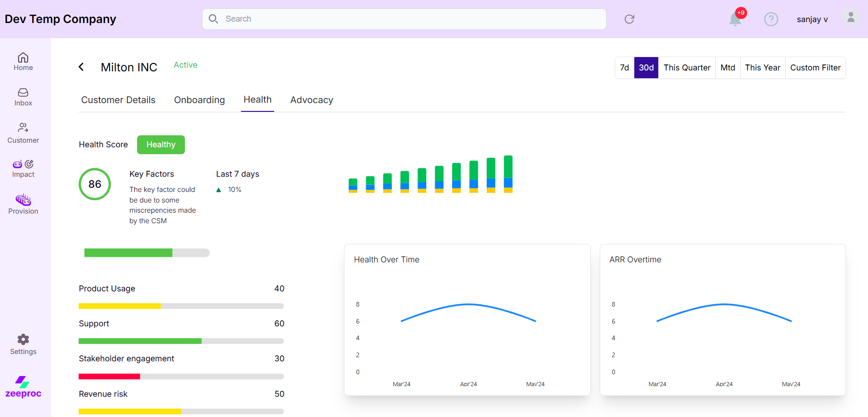The image size is (868, 417).
Task: Go to Customer section in sidebar
Action: point(23,133)
